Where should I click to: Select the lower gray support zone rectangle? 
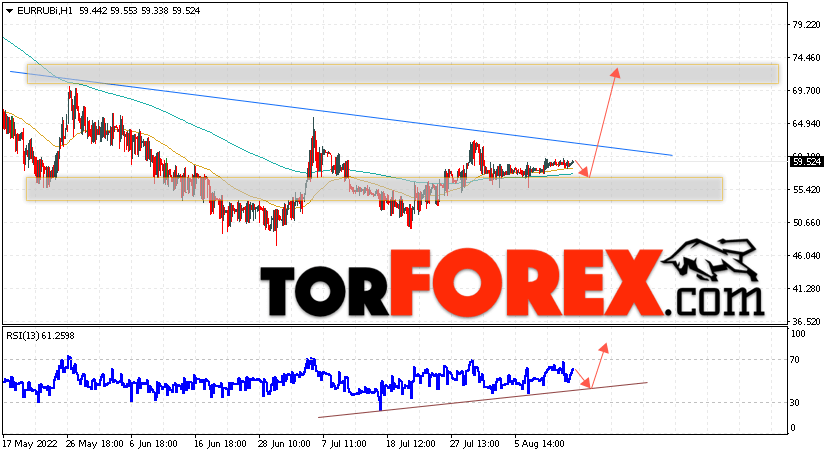[x=374, y=189]
